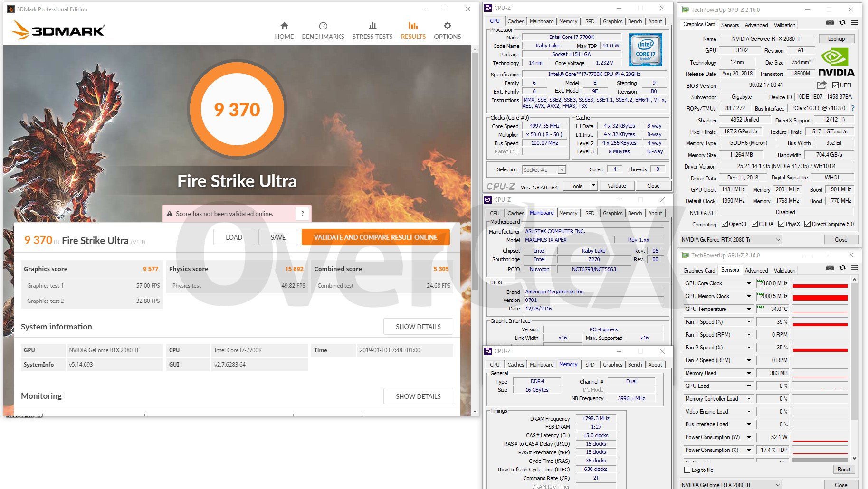Viewport: 868px width, 489px height.
Task: Click the refresh icon in GPU-Z Sensors window
Action: tap(842, 268)
